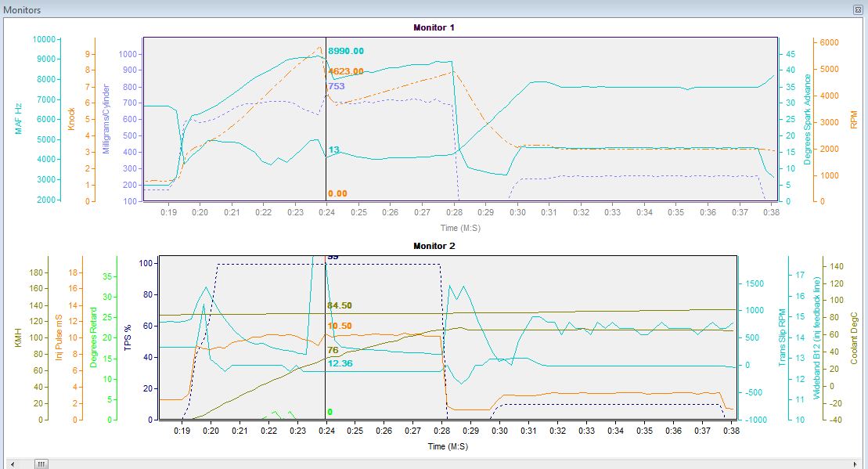This screenshot has height=469, width=868.
Task: Click the 12.36 wideband cursor value
Action: (340, 363)
